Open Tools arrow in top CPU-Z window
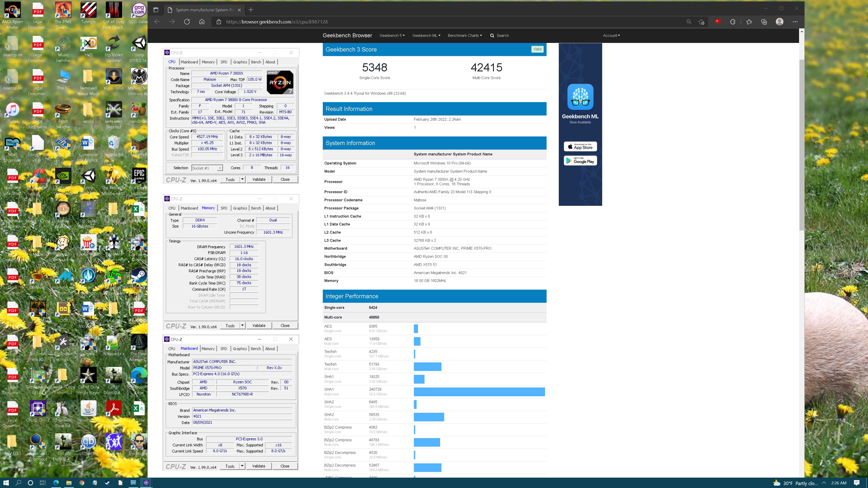Viewport: 868px width, 488px height. click(242, 179)
